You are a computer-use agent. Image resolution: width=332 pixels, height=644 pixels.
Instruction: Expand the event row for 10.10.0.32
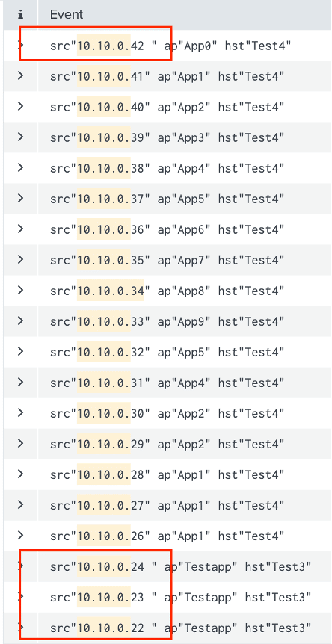tap(20, 352)
